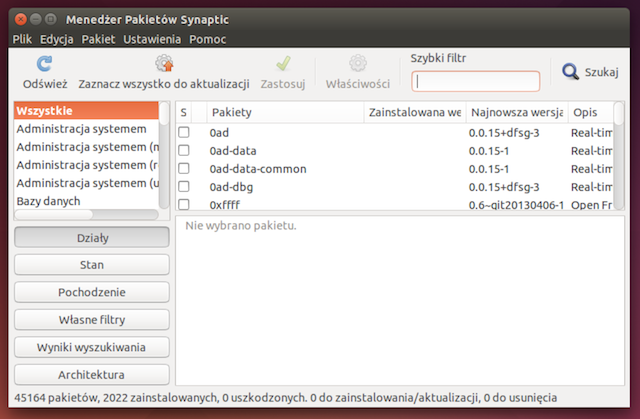Click the Działy button

click(92, 237)
